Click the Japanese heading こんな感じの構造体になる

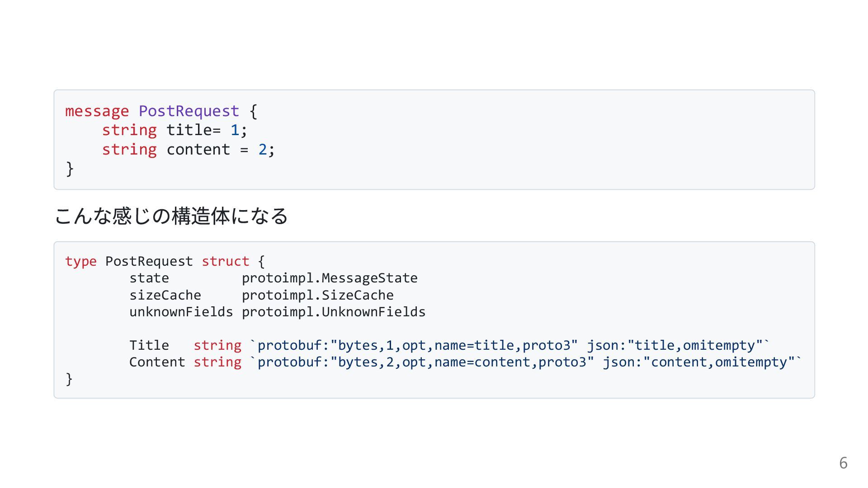(171, 216)
